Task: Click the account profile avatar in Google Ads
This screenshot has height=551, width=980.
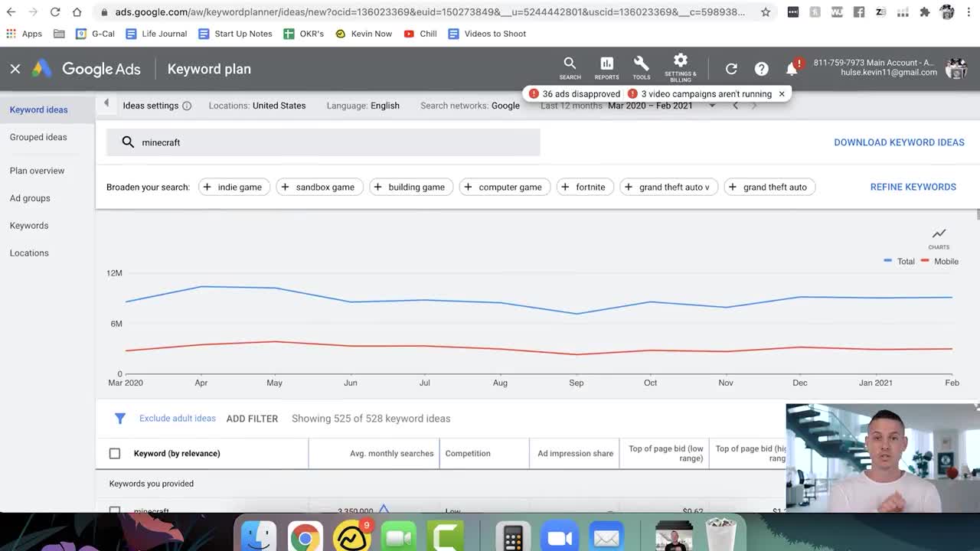Action: click(x=955, y=68)
